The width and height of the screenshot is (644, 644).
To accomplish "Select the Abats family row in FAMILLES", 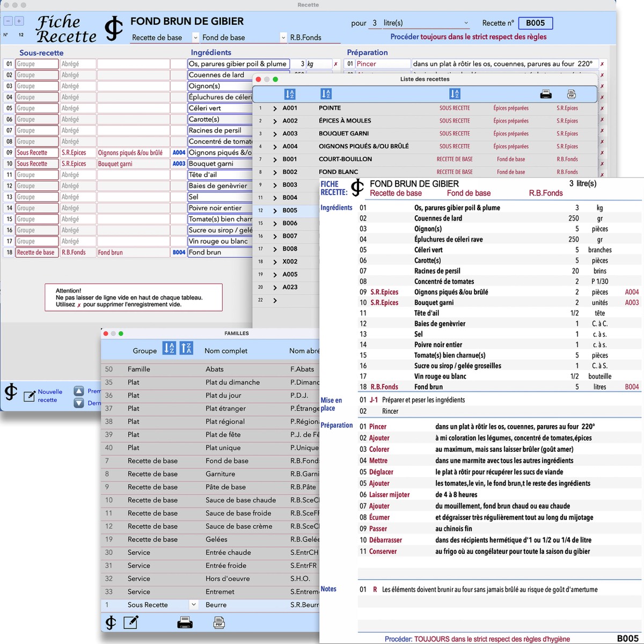I will (x=210, y=369).
